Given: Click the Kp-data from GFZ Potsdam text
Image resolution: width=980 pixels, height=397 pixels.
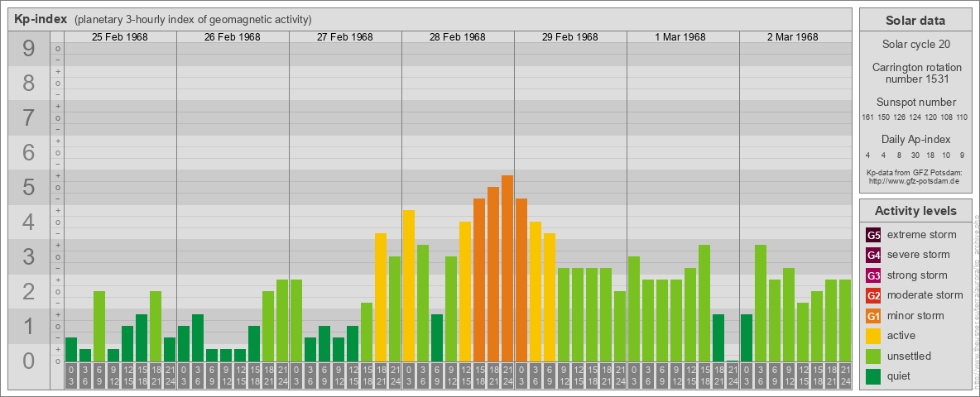Looking at the screenshot, I should (915, 172).
